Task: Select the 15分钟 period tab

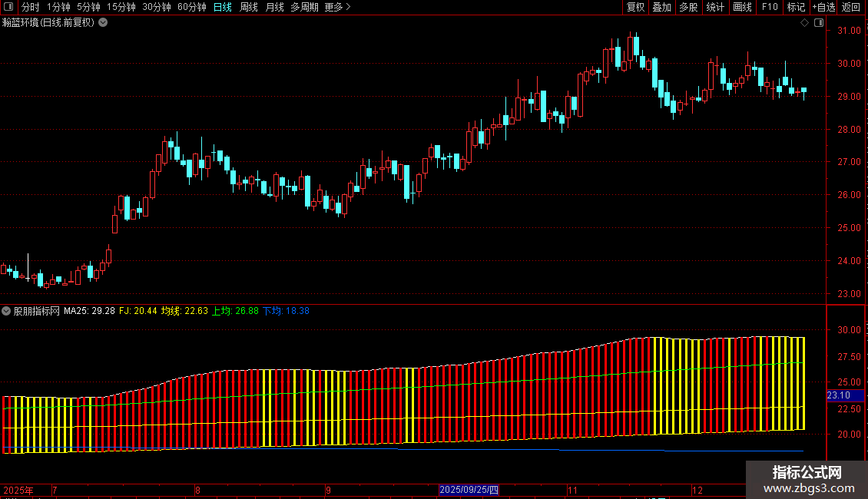Action: coord(121,7)
